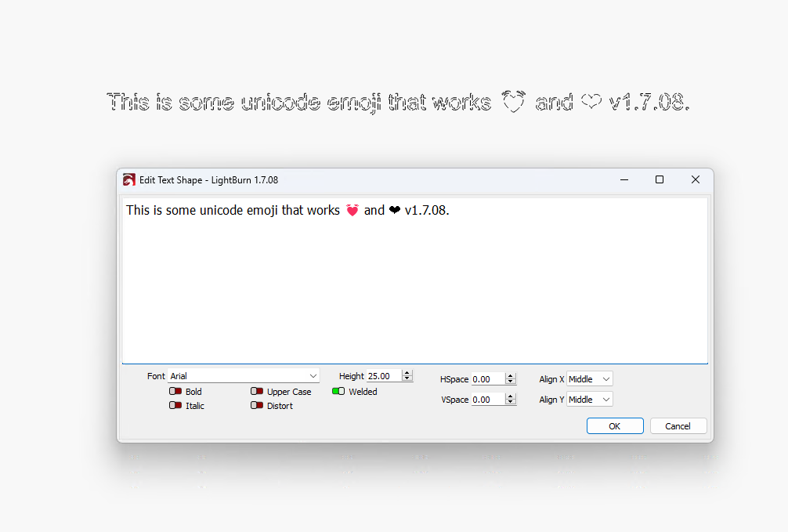This screenshot has width=788, height=532.
Task: Click the LightBurn app icon in title bar
Action: tap(129, 179)
